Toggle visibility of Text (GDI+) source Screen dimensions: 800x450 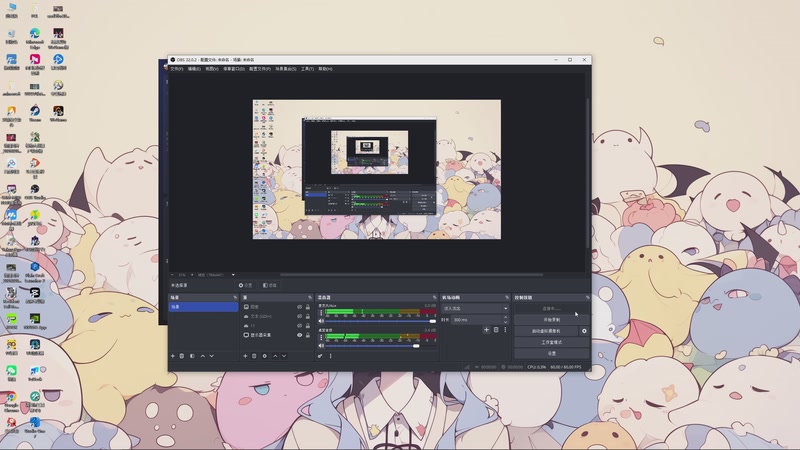(299, 316)
